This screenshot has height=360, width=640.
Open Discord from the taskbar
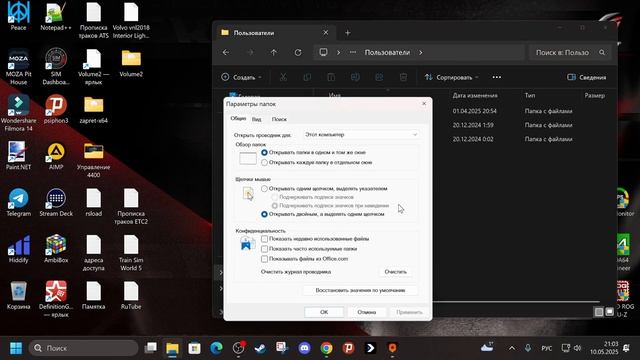pos(304,348)
